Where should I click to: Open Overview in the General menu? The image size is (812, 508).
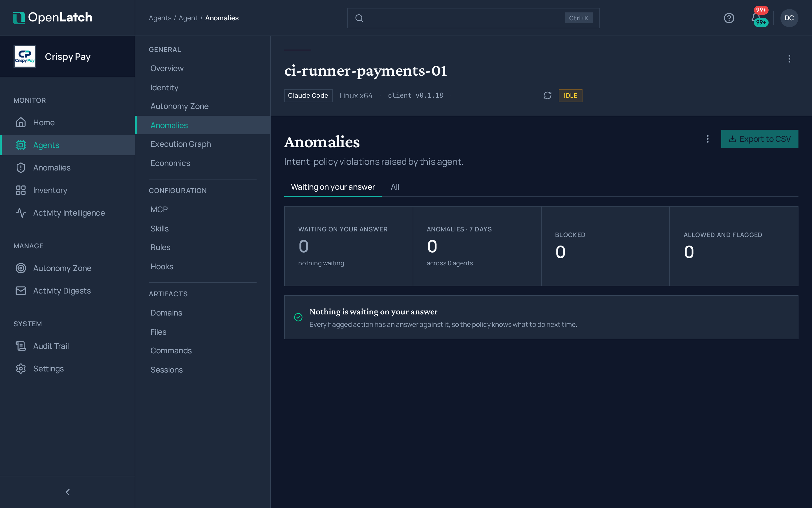203,68
